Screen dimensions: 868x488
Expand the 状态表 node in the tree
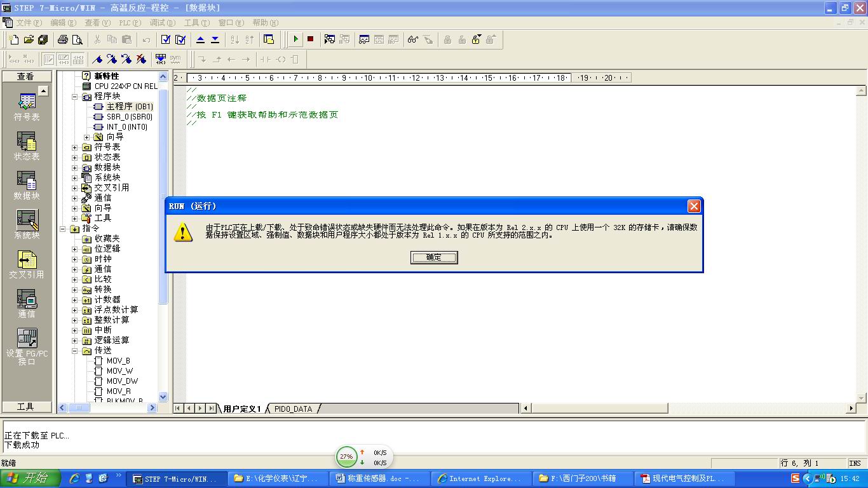(x=74, y=158)
